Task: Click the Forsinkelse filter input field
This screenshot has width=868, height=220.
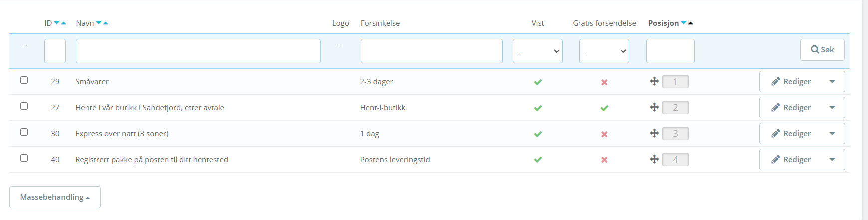Action: point(431,51)
